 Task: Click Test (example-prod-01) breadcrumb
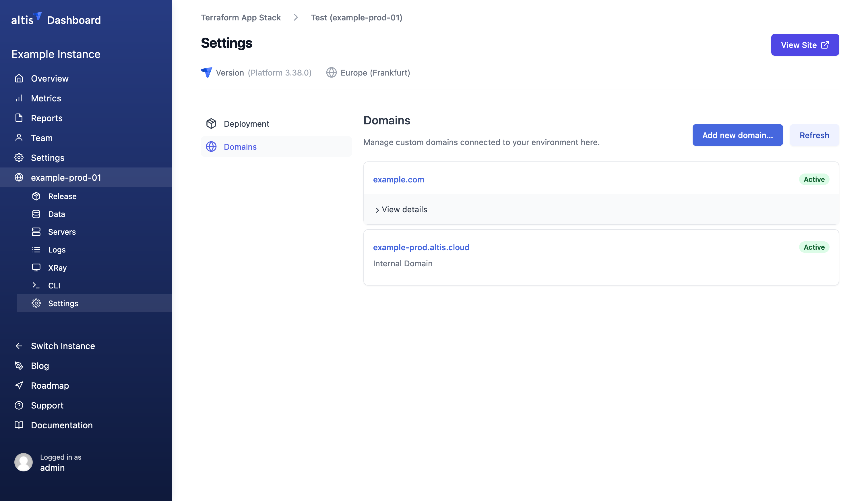click(x=356, y=18)
